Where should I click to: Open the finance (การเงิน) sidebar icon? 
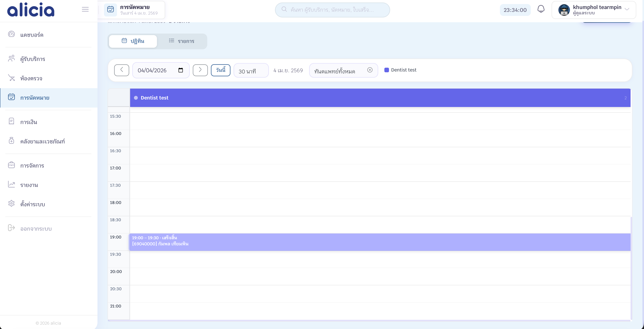12,121
